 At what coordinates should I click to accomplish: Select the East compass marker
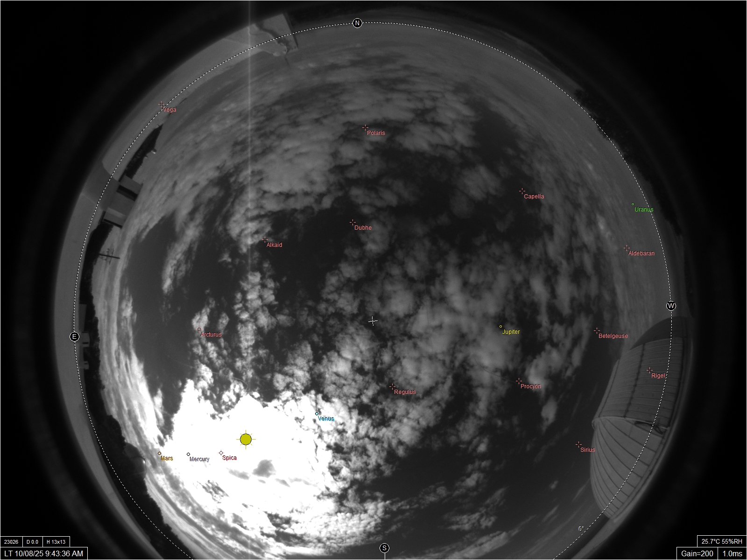74,336
